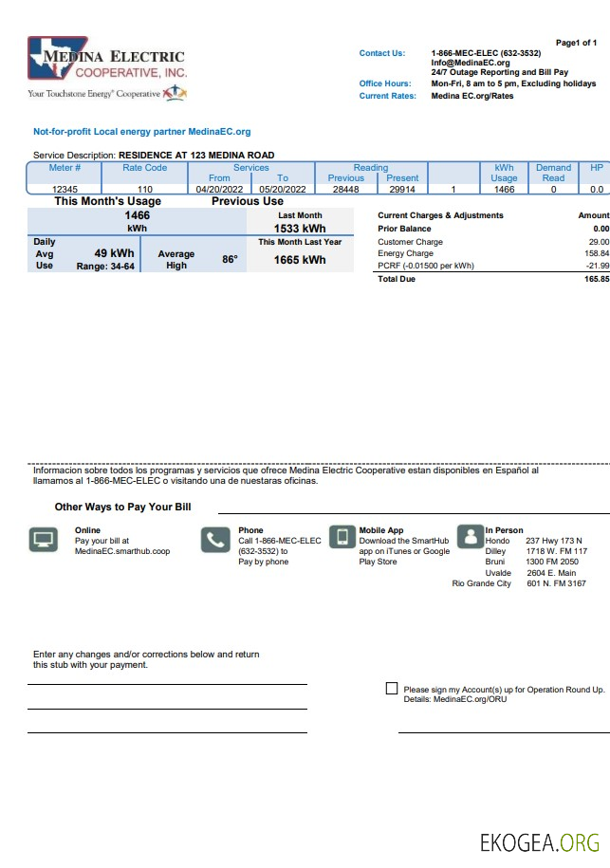Select This Month Last Year 1665 kWh
The image size is (610, 868).
(300, 260)
